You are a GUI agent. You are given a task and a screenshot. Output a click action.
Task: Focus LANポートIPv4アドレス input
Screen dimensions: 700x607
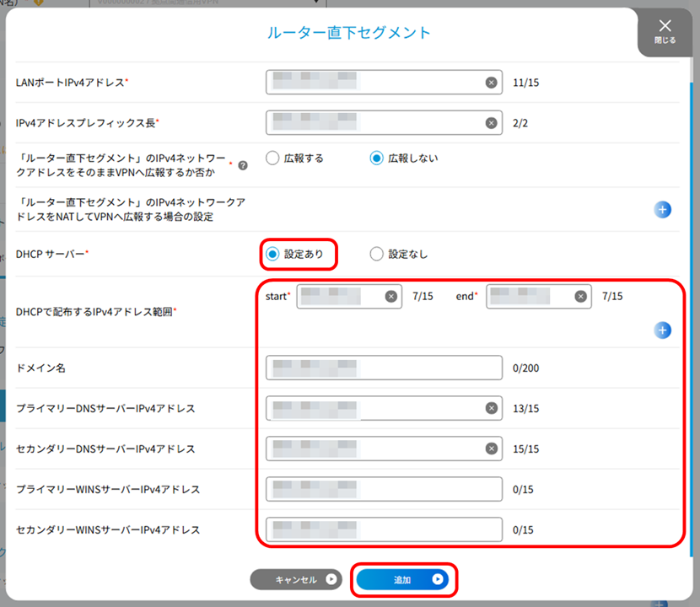pos(384,82)
